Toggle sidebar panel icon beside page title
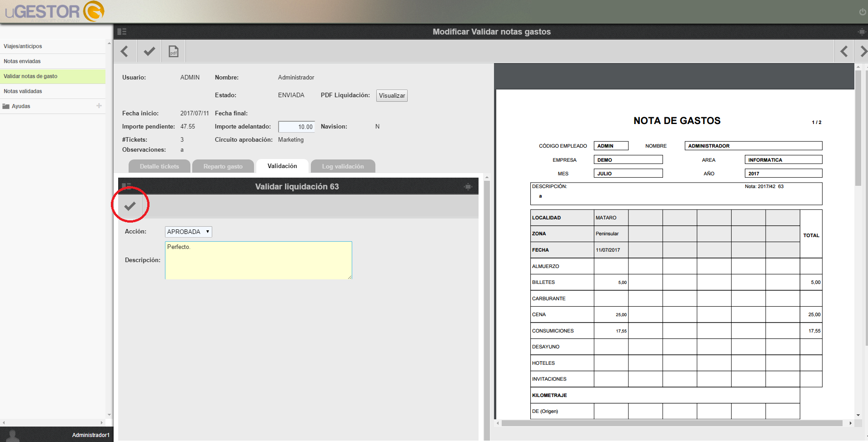This screenshot has width=868, height=442. click(122, 31)
